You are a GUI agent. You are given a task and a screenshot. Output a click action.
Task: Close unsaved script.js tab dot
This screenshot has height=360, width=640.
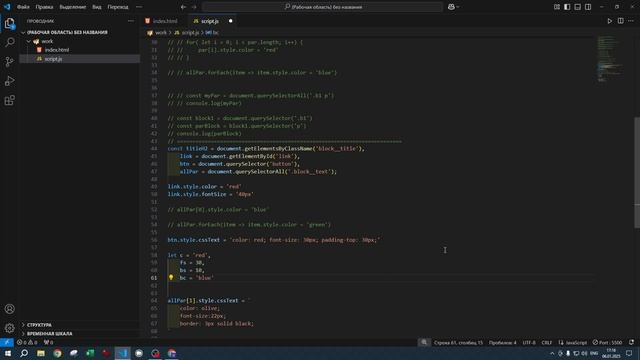(231, 21)
